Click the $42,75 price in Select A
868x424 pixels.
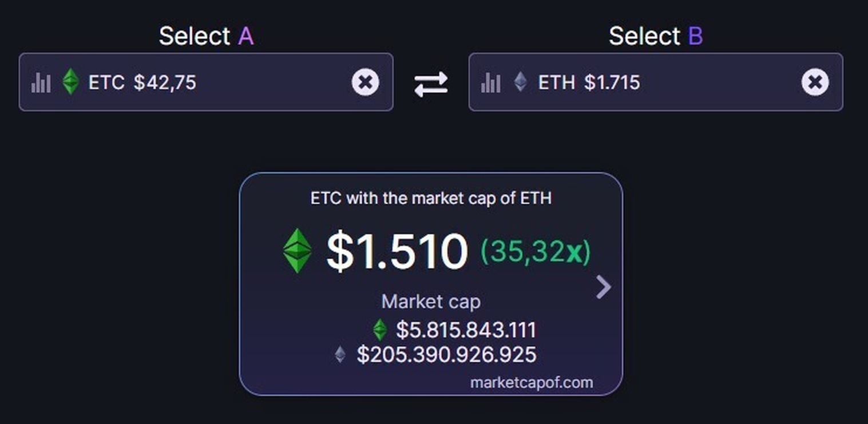pyautogui.click(x=165, y=82)
